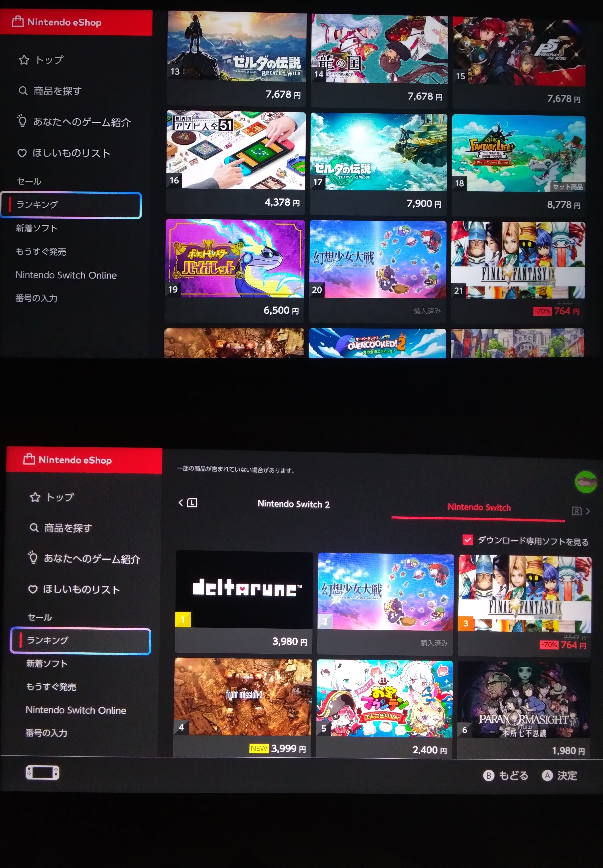Open the deltarune game tile ranked 1
This screenshot has height=868, width=603.
tap(244, 602)
